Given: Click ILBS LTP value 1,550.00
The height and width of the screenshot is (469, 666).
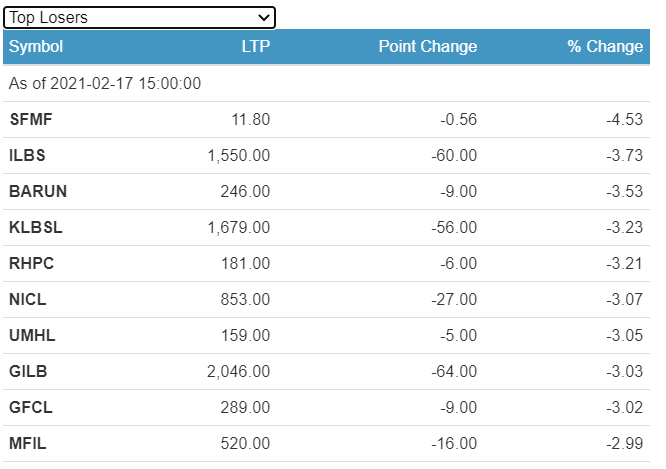Looking at the screenshot, I should pyautogui.click(x=239, y=156).
